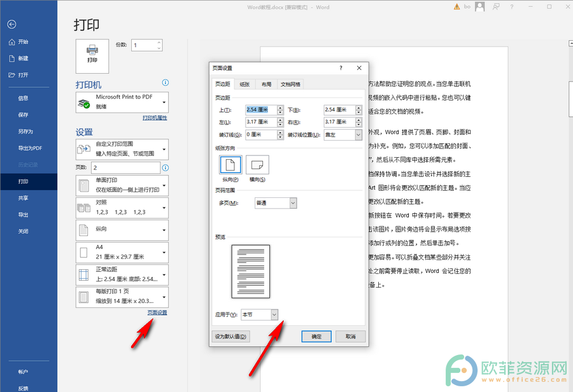Click the printer info icon
The image size is (573, 392).
pos(165,83)
